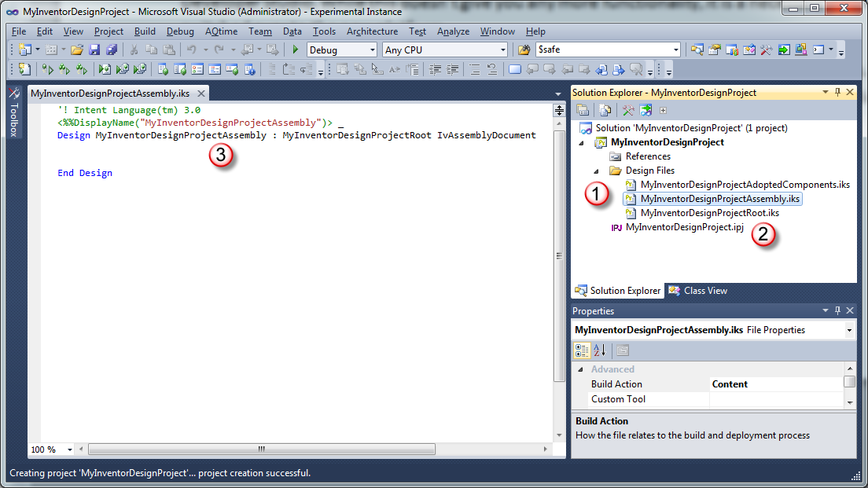Close the Properties panel
This screenshot has height=488, width=868.
pos(850,310)
